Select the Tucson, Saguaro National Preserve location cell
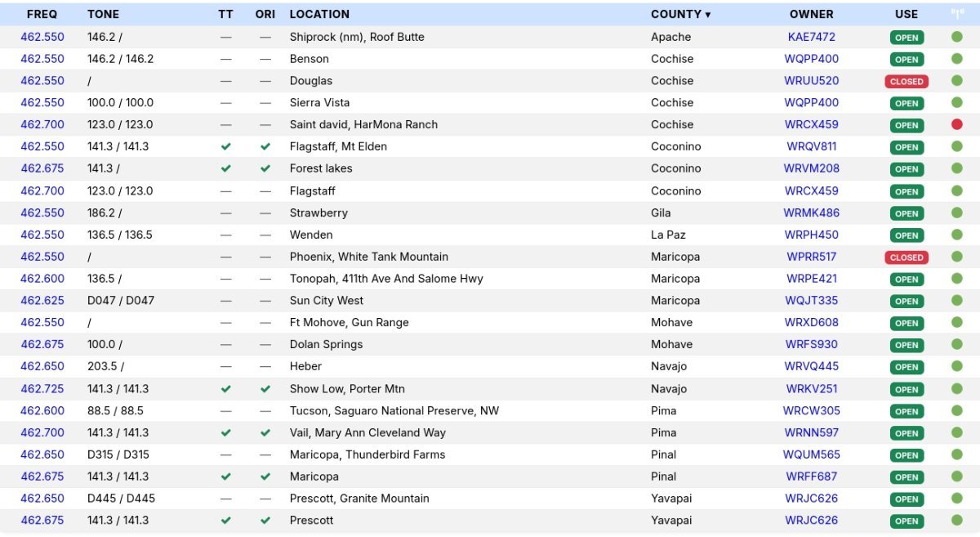Screen dimensions: 980x537 pyautogui.click(x=394, y=410)
